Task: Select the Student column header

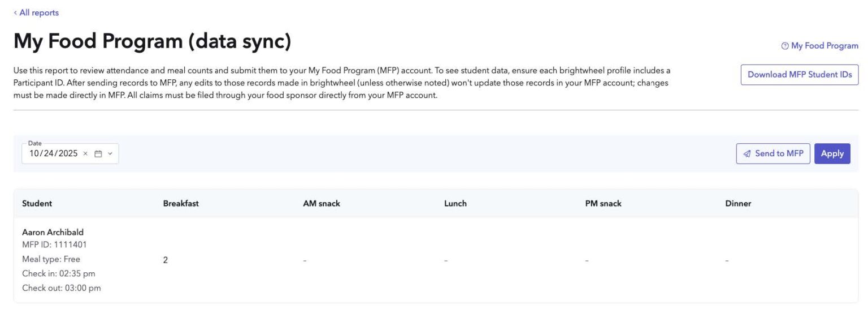Action: 37,203
